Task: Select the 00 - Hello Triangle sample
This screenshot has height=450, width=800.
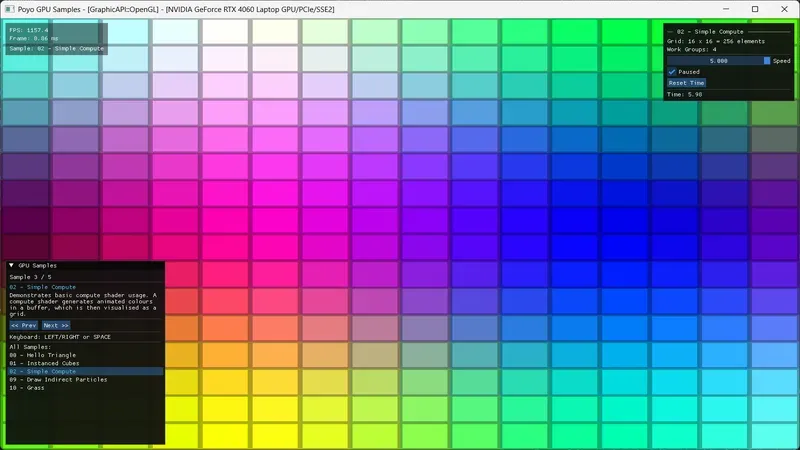Action: coord(42,355)
